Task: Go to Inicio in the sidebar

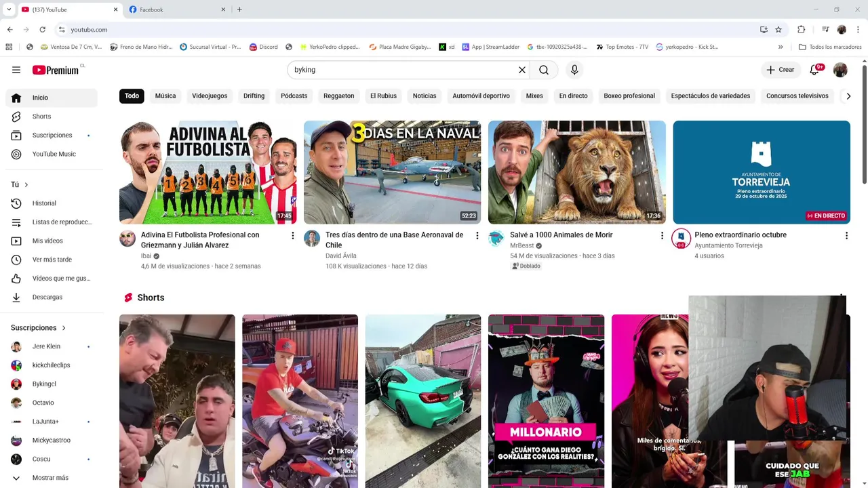Action: click(x=52, y=98)
